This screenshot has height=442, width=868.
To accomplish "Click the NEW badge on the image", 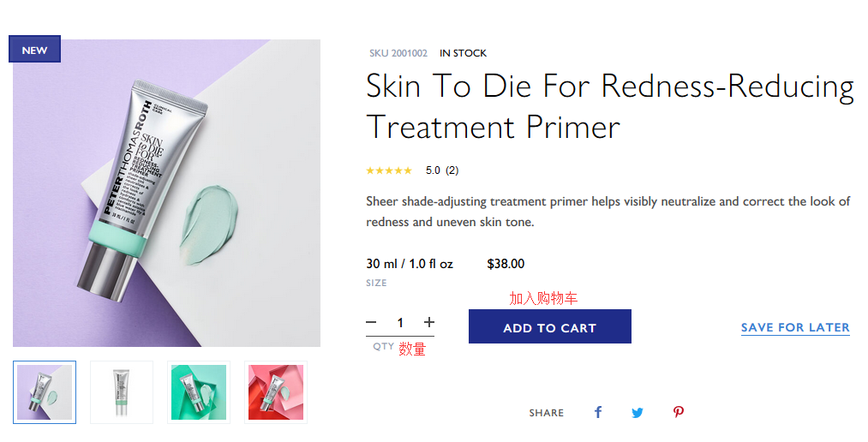I will pyautogui.click(x=34, y=50).
